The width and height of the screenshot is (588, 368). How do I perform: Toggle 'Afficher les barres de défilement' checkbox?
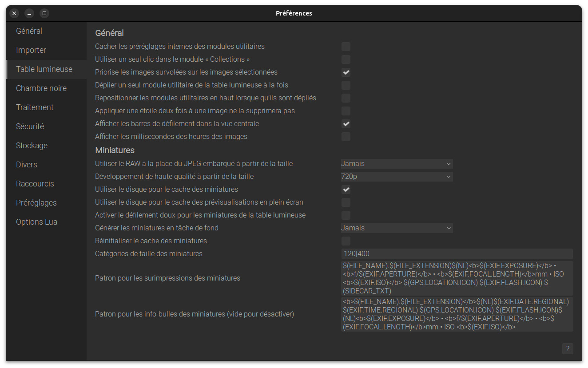346,124
